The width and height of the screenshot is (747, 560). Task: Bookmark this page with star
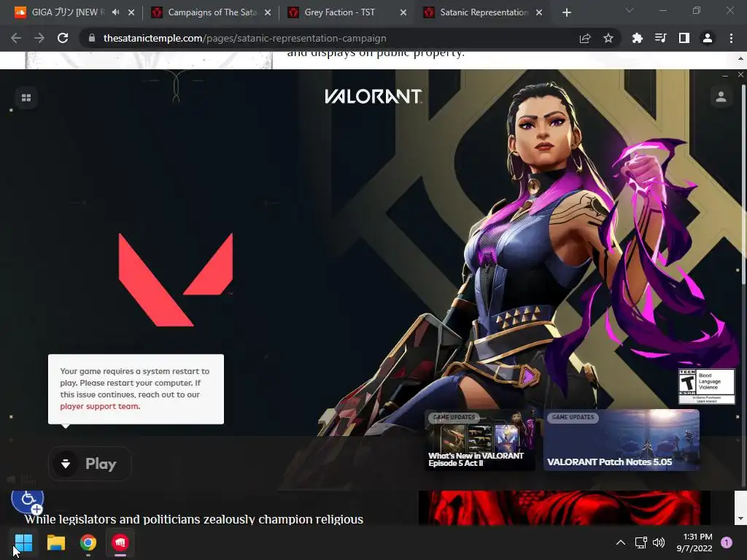tap(608, 38)
